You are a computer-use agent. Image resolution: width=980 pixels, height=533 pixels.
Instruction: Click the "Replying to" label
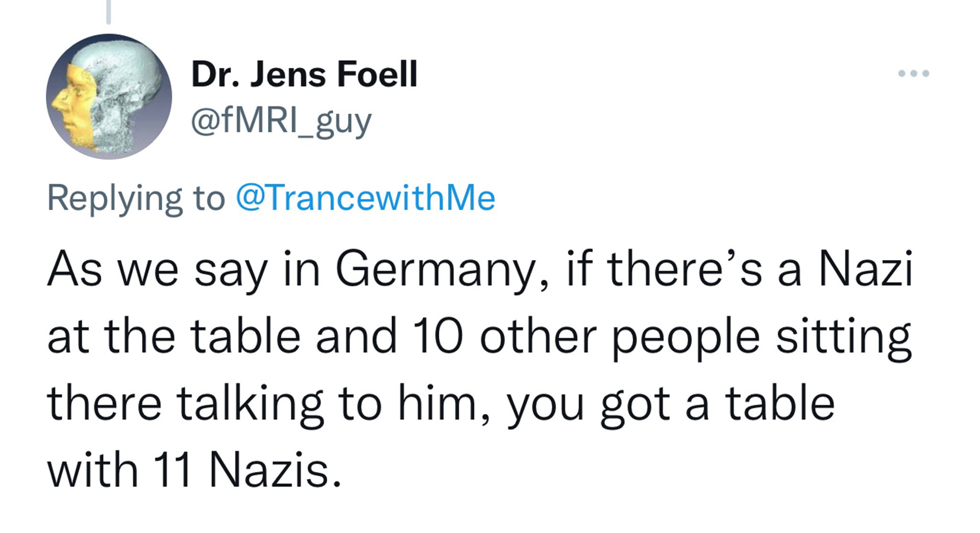point(136,199)
